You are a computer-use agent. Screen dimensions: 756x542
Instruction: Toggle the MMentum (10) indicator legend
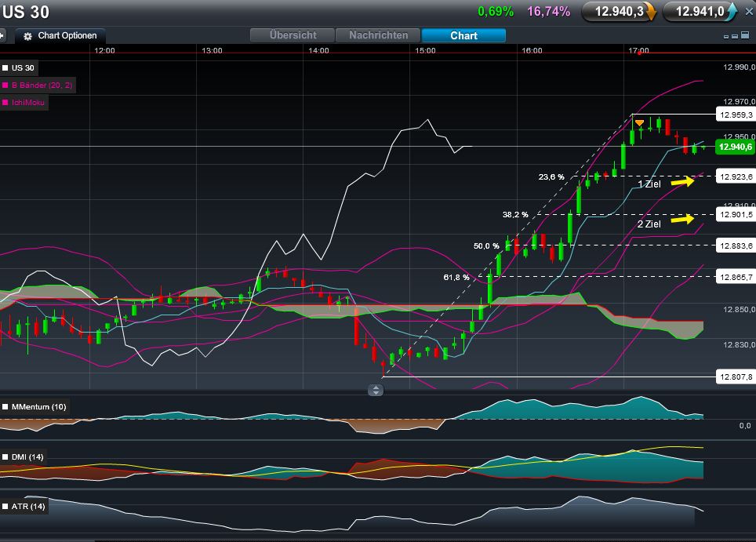click(x=35, y=407)
